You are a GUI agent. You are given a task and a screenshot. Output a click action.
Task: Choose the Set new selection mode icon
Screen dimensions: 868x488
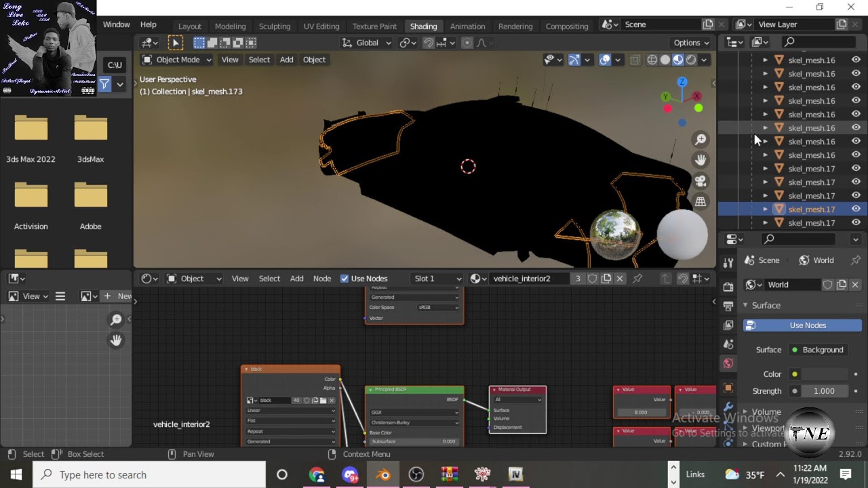(199, 43)
